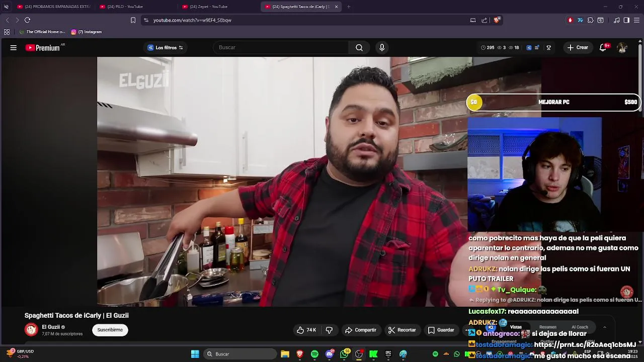The width and height of the screenshot is (644, 362).
Task: Open WhatsApp from taskbar
Action: pyautogui.click(x=344, y=354)
